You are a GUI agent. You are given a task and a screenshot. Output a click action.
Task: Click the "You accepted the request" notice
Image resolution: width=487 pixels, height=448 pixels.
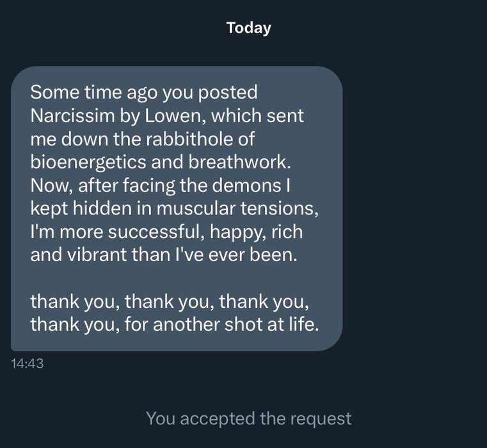coord(248,419)
